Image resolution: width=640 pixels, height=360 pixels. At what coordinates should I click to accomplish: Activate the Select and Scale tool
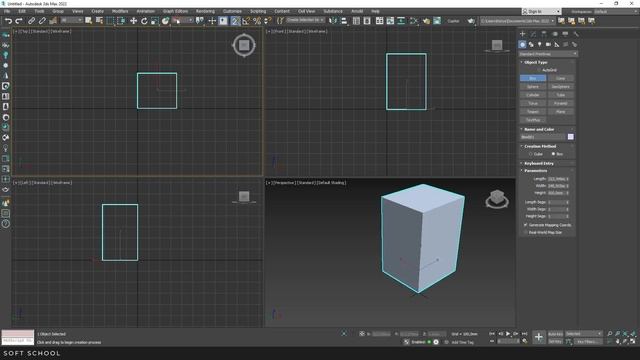pos(155,21)
